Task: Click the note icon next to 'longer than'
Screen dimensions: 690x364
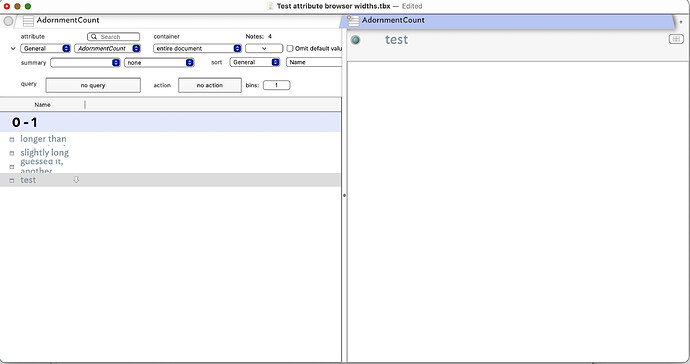Action: (12, 140)
